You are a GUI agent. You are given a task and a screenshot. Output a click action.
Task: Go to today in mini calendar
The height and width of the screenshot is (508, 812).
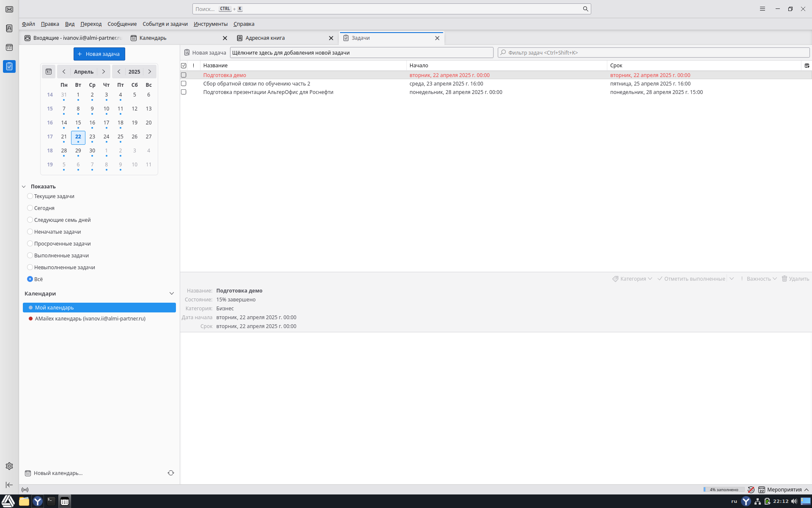(49, 72)
